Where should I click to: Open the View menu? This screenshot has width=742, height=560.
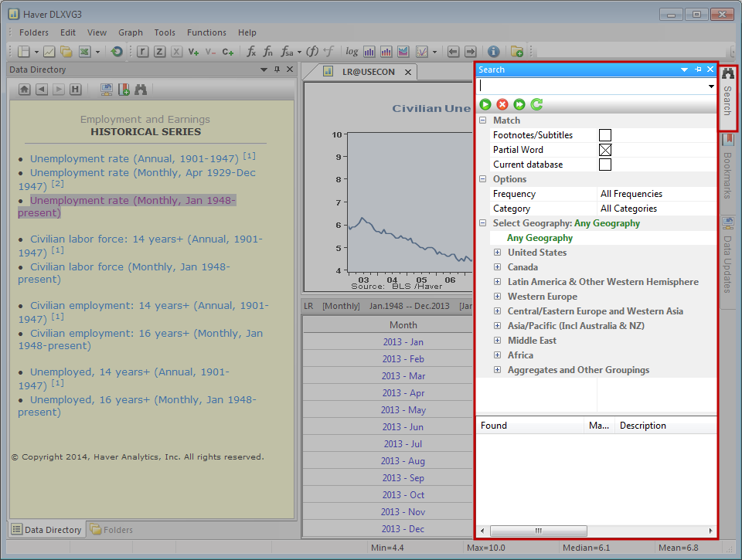tap(97, 32)
